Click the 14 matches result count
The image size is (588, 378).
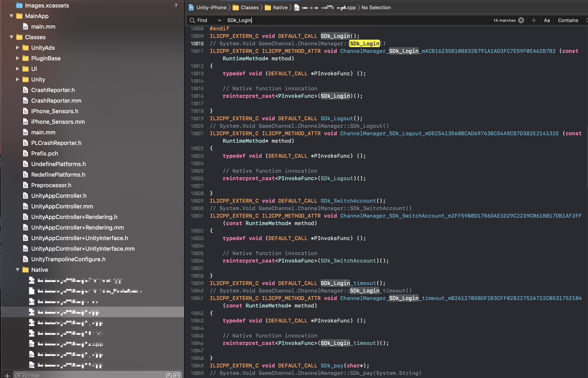(504, 20)
